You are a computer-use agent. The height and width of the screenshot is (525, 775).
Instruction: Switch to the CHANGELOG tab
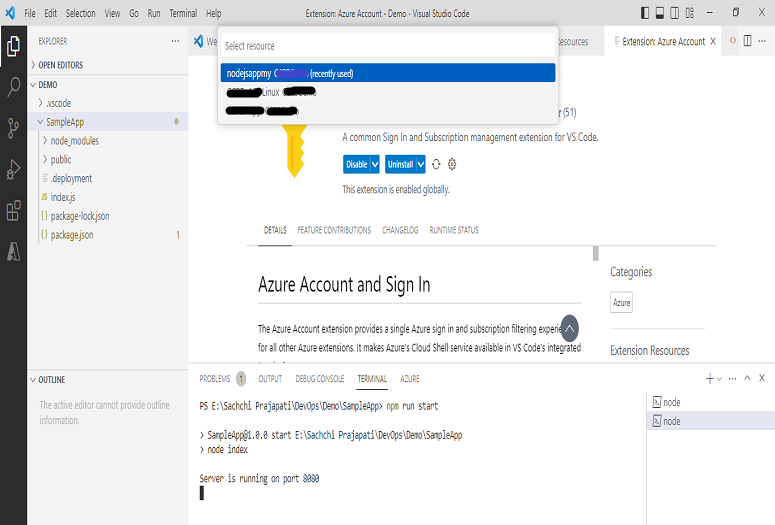click(x=400, y=230)
